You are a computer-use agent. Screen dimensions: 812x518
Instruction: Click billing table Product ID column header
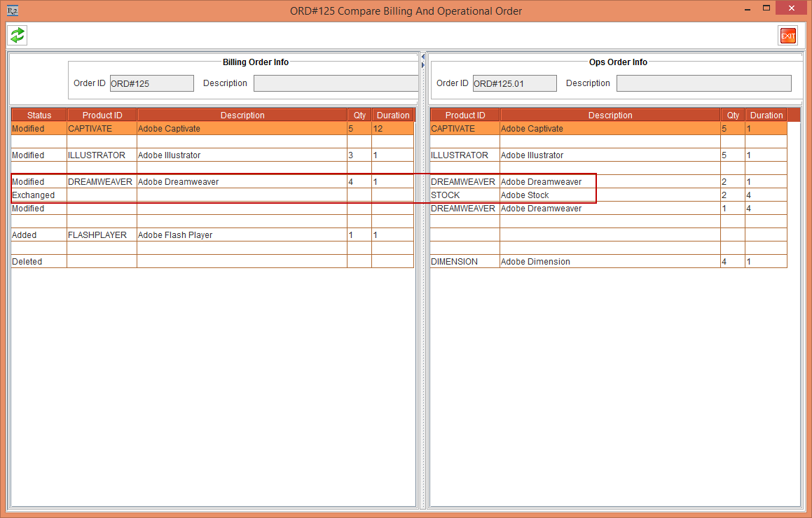click(x=102, y=115)
